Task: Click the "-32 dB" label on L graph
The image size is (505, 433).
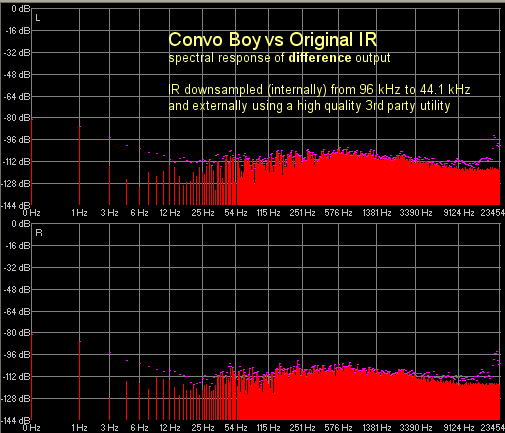Action: [17, 53]
